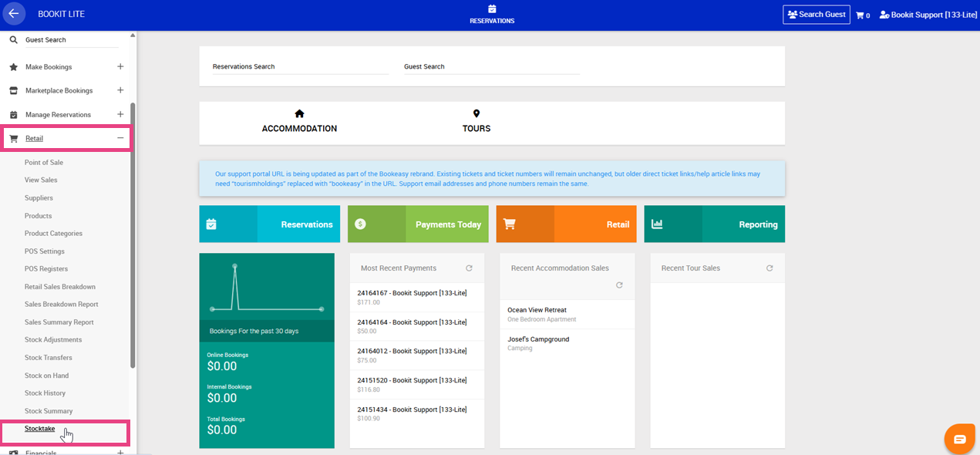This screenshot has height=455, width=980.
Task: Click the BOOKIT LITE title
Action: tap(62, 14)
